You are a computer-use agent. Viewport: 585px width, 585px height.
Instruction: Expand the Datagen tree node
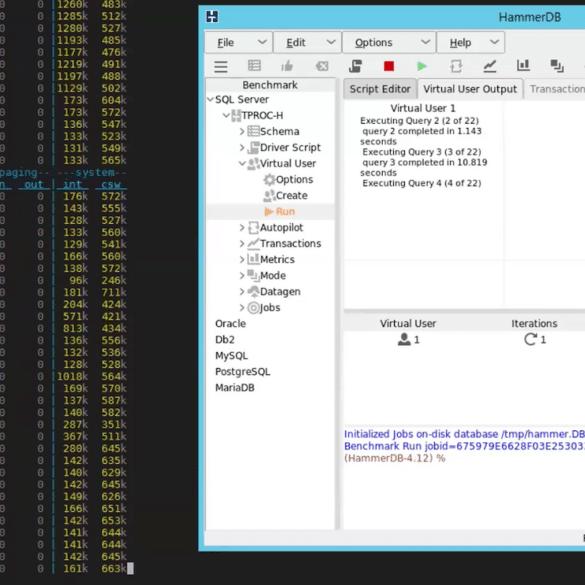pos(242,291)
